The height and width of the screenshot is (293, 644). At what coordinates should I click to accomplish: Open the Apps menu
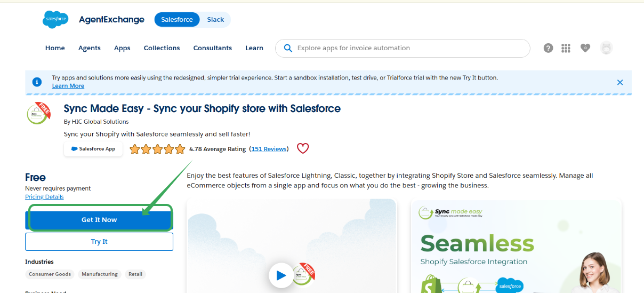[x=122, y=48]
